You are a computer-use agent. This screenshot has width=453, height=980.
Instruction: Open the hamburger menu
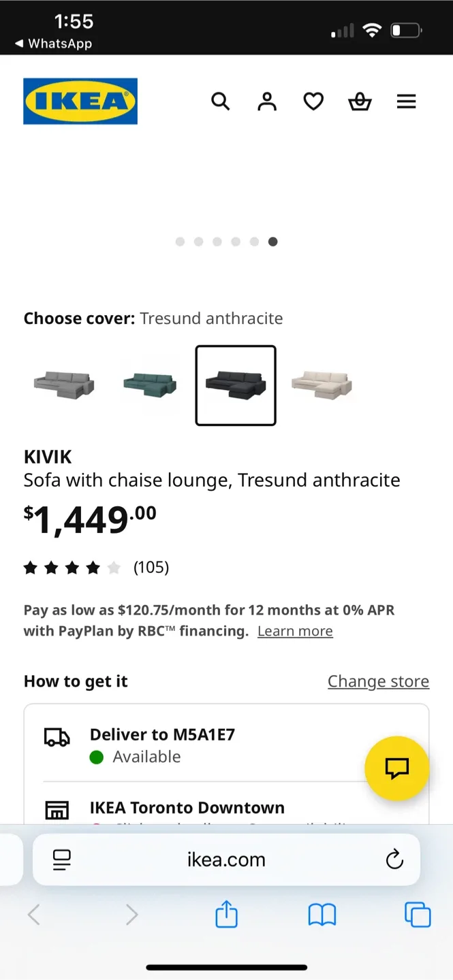pos(406,101)
